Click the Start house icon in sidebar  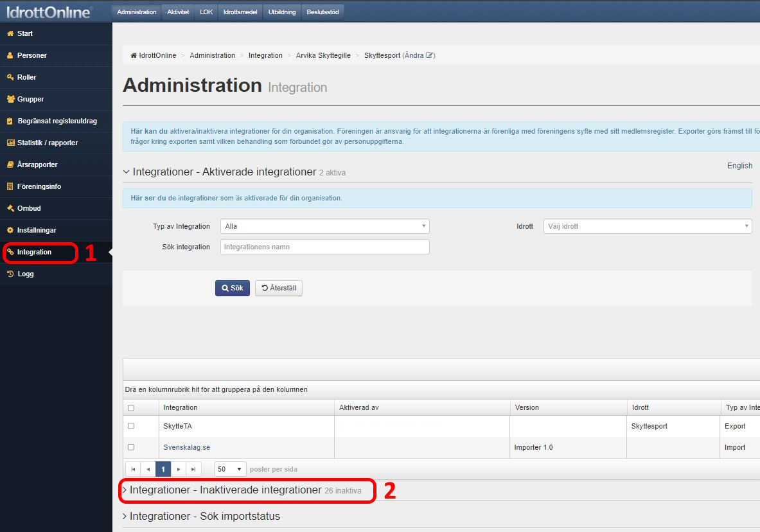point(10,33)
